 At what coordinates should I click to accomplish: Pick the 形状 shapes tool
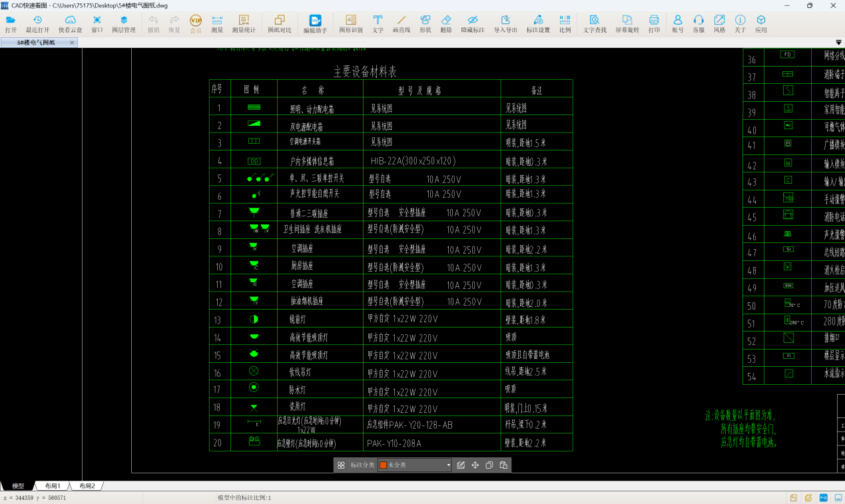coord(425,24)
